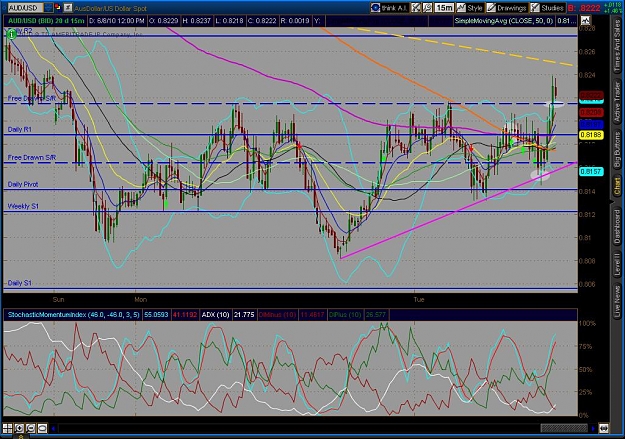
Task: Click the chart thumbnail icon in status row
Action: point(585,20)
